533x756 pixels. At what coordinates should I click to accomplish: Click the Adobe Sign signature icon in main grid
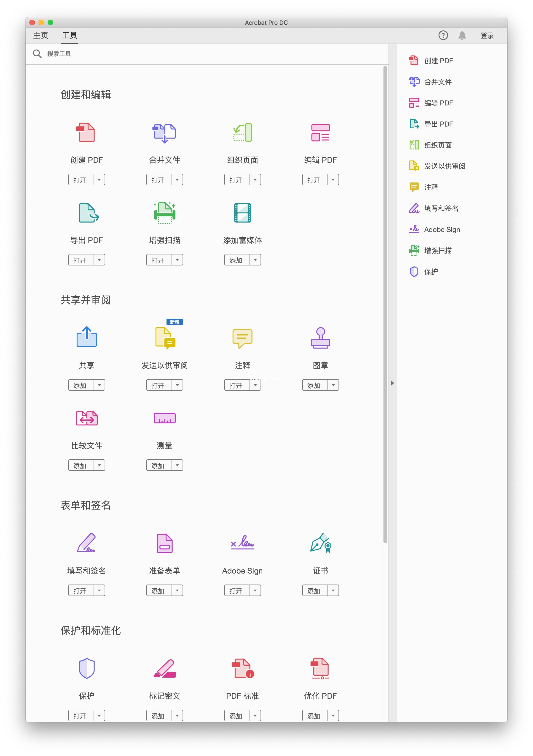click(242, 542)
